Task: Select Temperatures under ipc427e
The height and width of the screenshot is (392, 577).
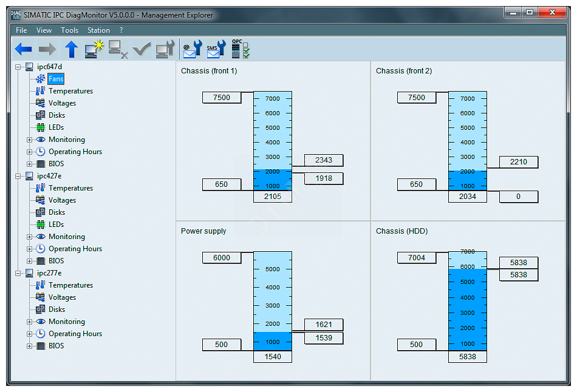Action: point(70,188)
